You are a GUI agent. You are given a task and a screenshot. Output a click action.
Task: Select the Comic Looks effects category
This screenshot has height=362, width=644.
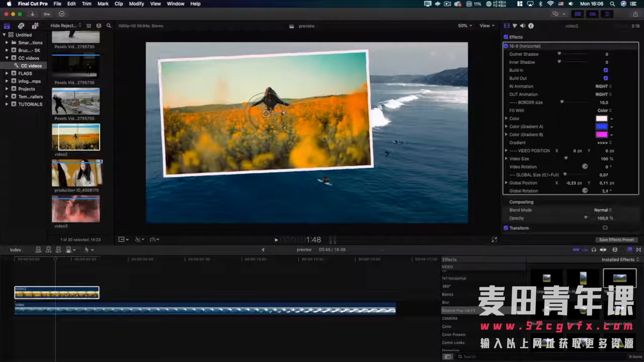coord(453,343)
